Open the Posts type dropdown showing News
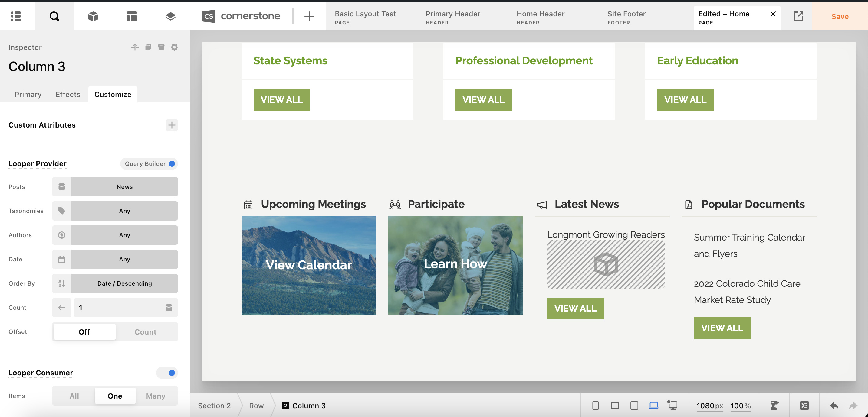 [124, 187]
